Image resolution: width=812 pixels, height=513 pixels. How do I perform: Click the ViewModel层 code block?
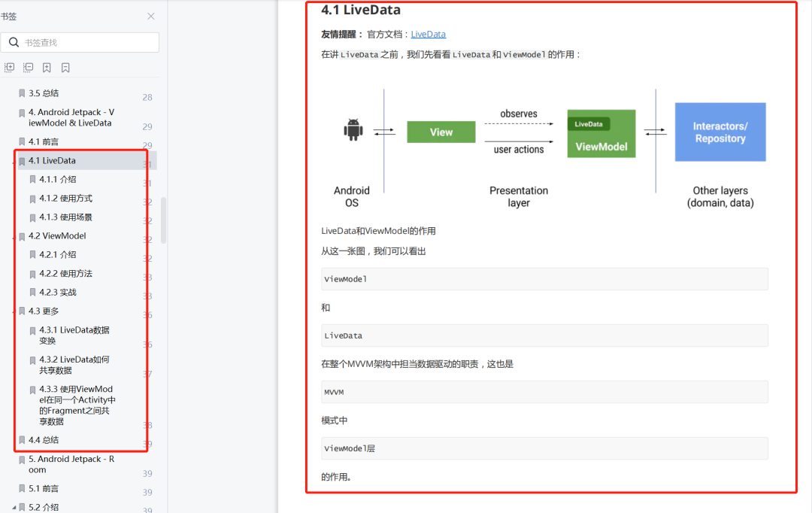tap(544, 449)
